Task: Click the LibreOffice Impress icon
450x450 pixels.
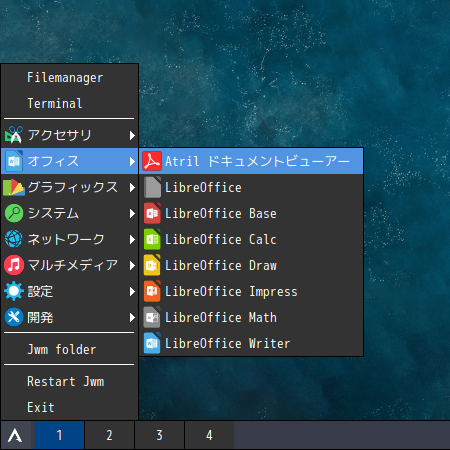Action: (x=152, y=291)
